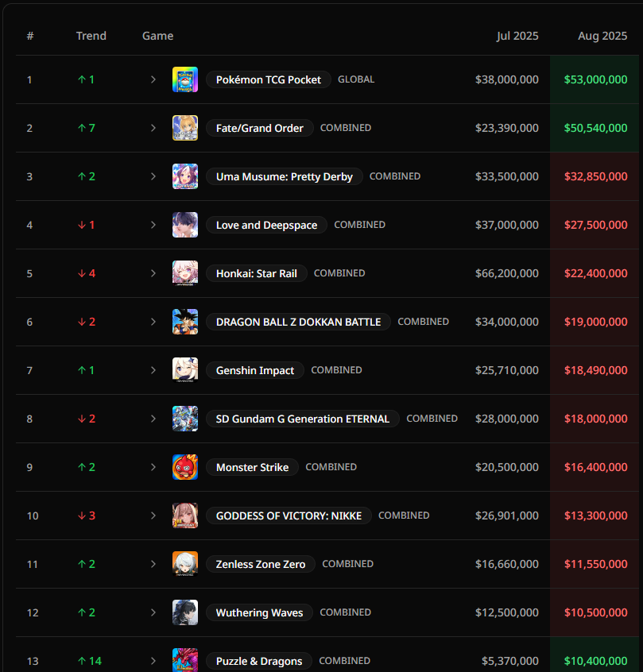Click the up 7 trend for Fate/Grand Order
This screenshot has width=643, height=672.
tap(86, 128)
